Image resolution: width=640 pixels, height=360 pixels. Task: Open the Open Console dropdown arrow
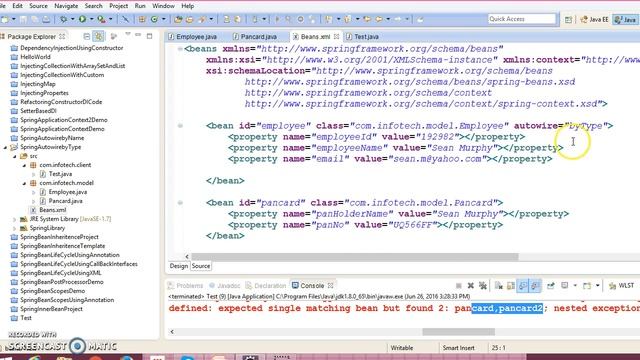pyautogui.click(x=598, y=285)
